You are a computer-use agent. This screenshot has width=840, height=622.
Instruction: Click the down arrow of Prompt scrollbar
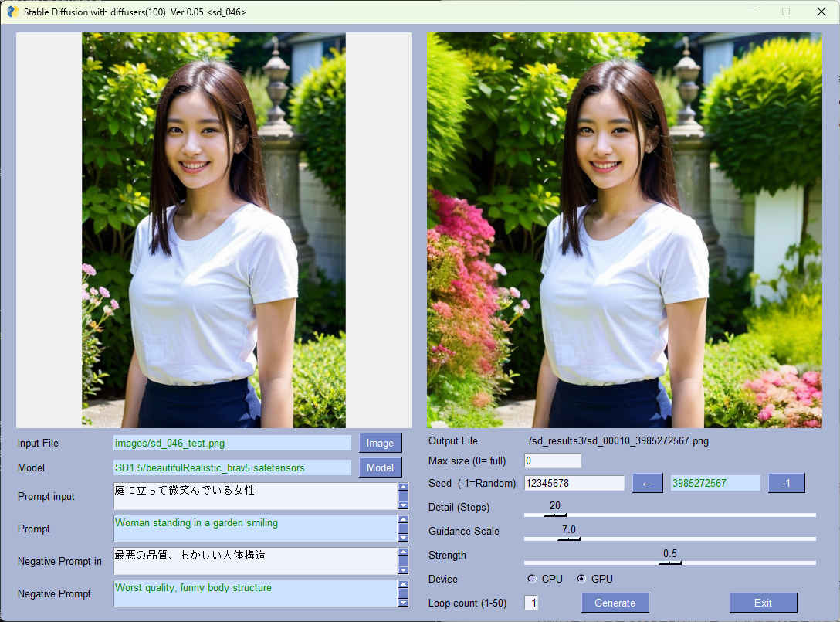click(403, 538)
